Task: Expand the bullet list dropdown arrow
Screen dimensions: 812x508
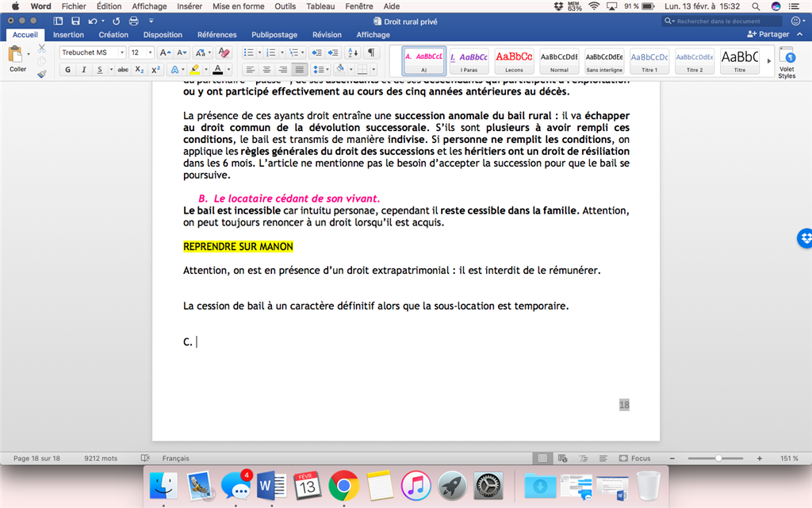Action: tap(259, 52)
